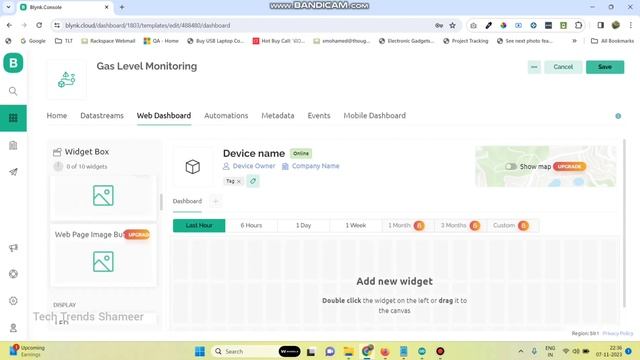
Task: Open the Windows Start menu
Action: pyautogui.click(x=200, y=351)
